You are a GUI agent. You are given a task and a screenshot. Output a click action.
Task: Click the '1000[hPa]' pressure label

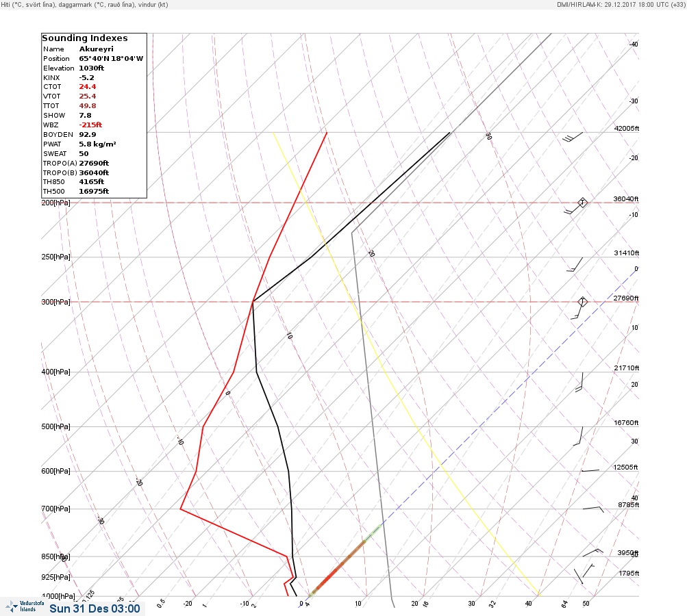click(58, 596)
